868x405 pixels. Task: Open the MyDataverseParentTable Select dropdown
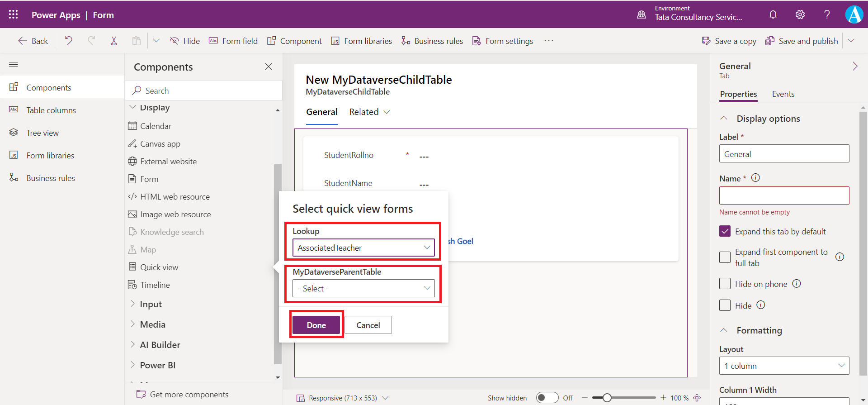click(363, 288)
